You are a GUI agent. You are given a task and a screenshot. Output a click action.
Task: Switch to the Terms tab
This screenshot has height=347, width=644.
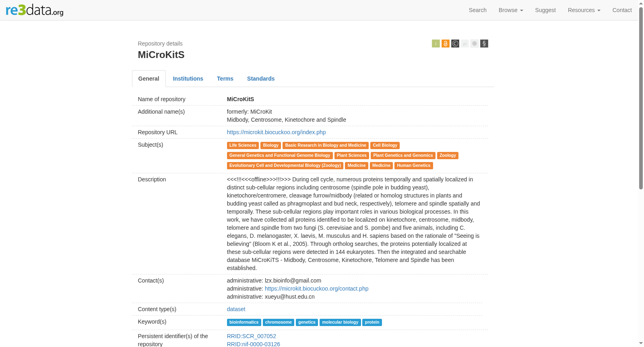point(225,79)
